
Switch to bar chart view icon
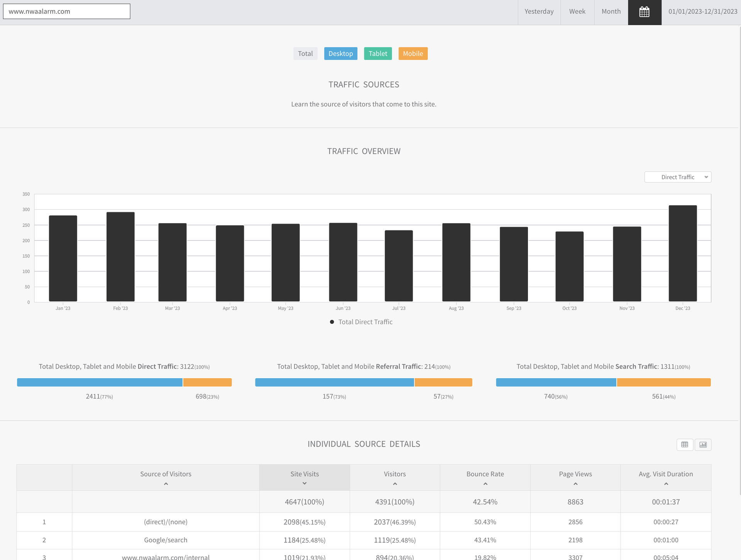[x=703, y=445]
